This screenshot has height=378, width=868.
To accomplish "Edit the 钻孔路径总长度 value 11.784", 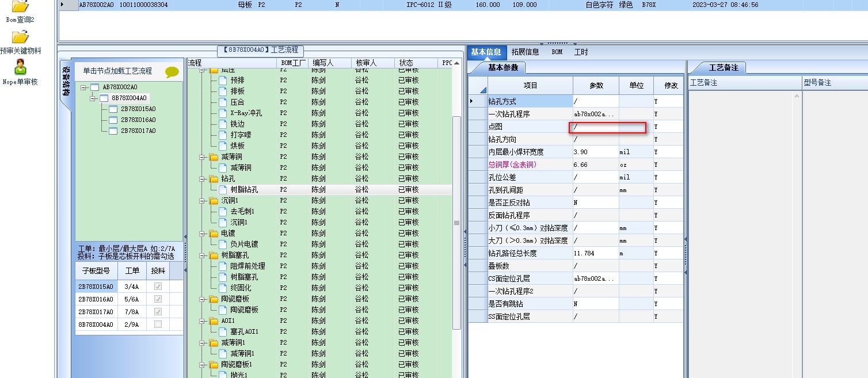I will (x=596, y=253).
